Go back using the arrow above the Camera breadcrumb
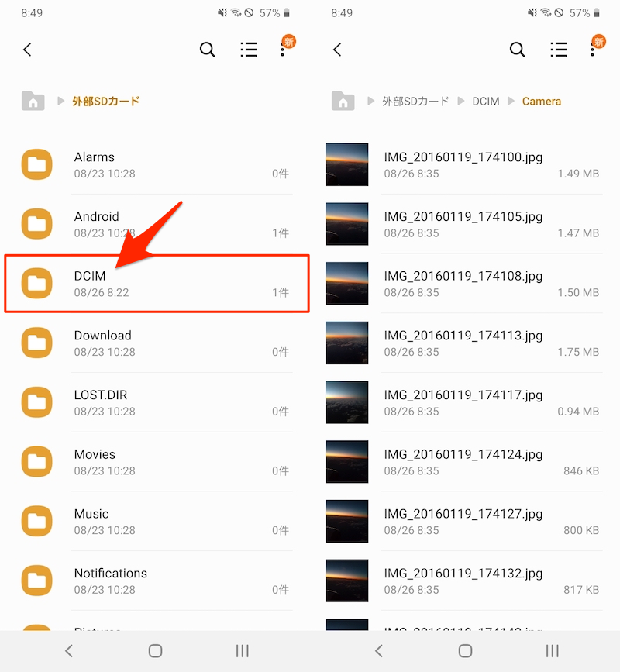This screenshot has height=672, width=620. tap(337, 50)
